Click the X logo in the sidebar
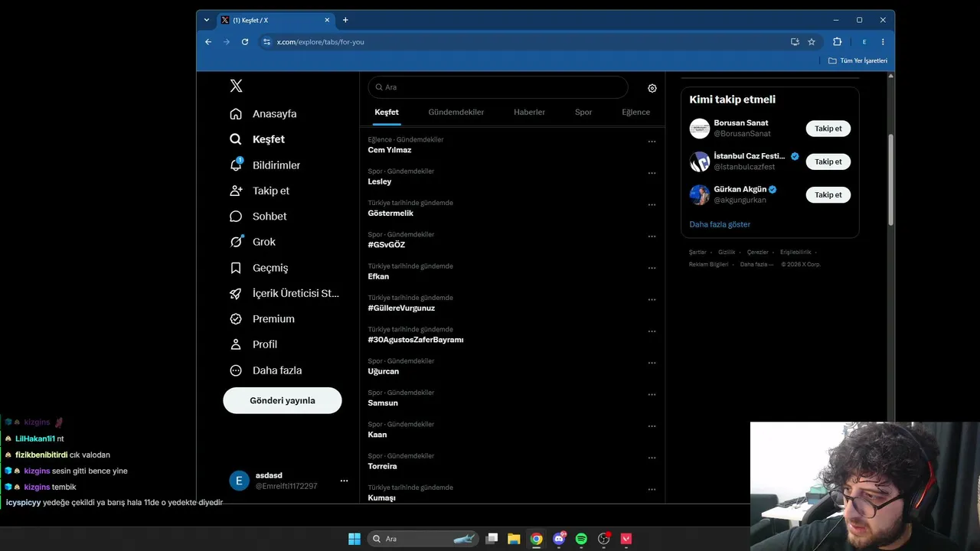980x551 pixels. tap(236, 86)
